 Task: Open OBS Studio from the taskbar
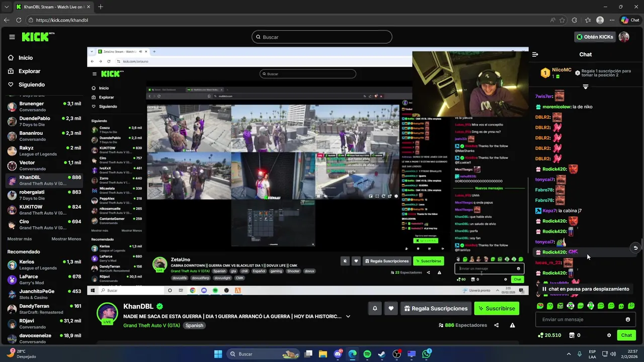point(397,354)
